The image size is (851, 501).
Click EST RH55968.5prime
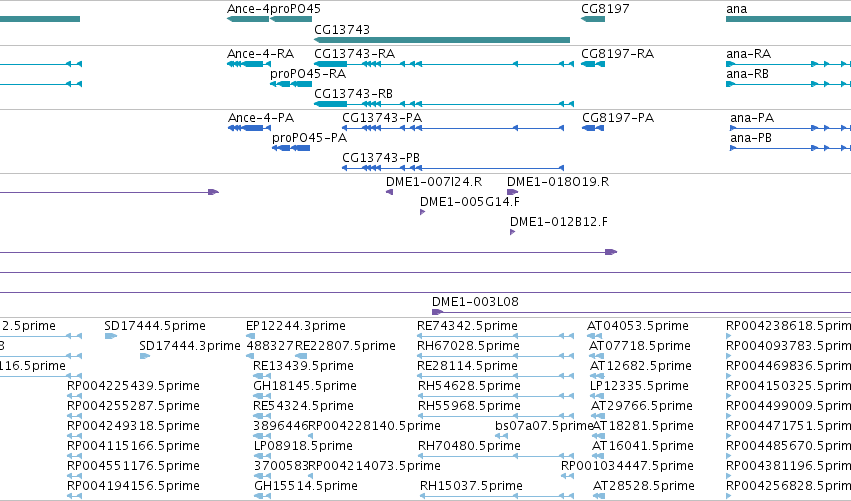(x=495, y=417)
